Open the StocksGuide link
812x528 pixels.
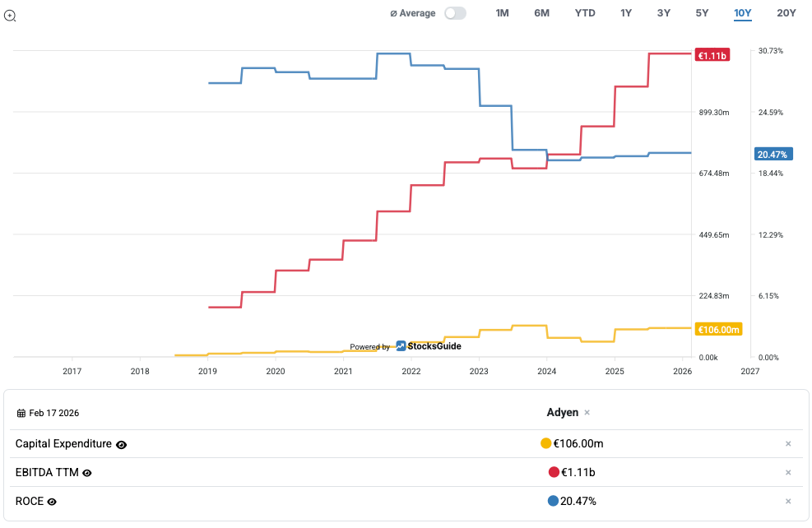[434, 346]
